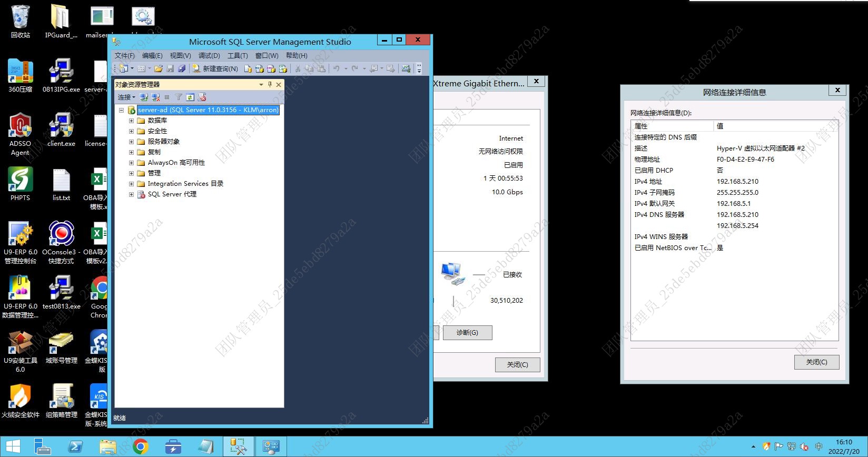Open the 文件(F) menu

click(x=124, y=55)
